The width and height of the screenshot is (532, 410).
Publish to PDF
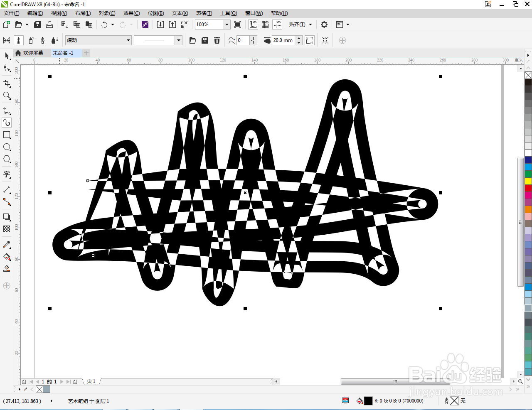point(185,25)
